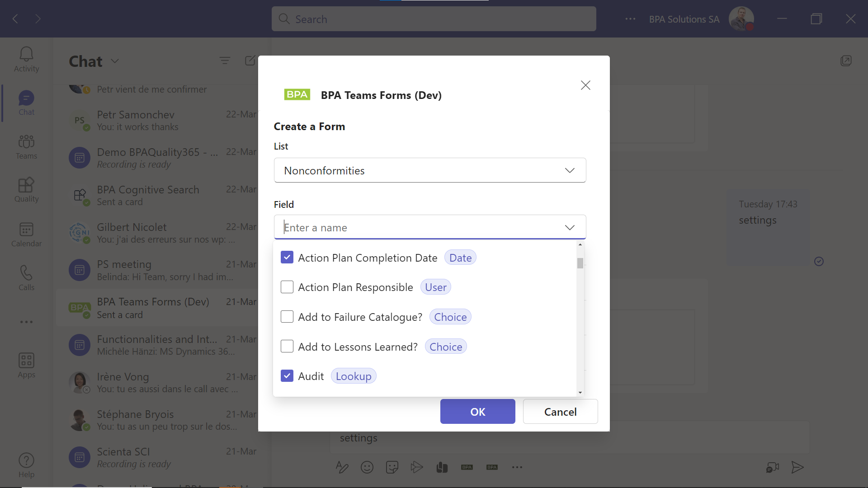Open the Format text tool
868x488 pixels.
[342, 467]
